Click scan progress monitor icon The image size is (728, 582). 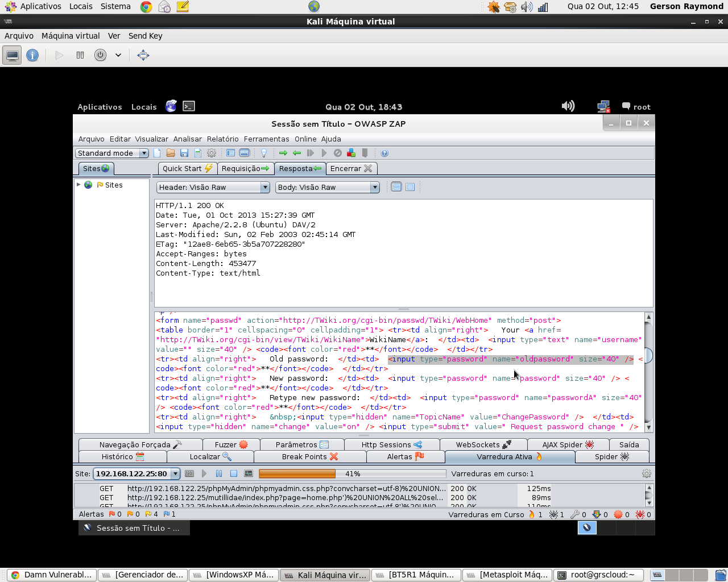pyautogui.click(x=249, y=473)
